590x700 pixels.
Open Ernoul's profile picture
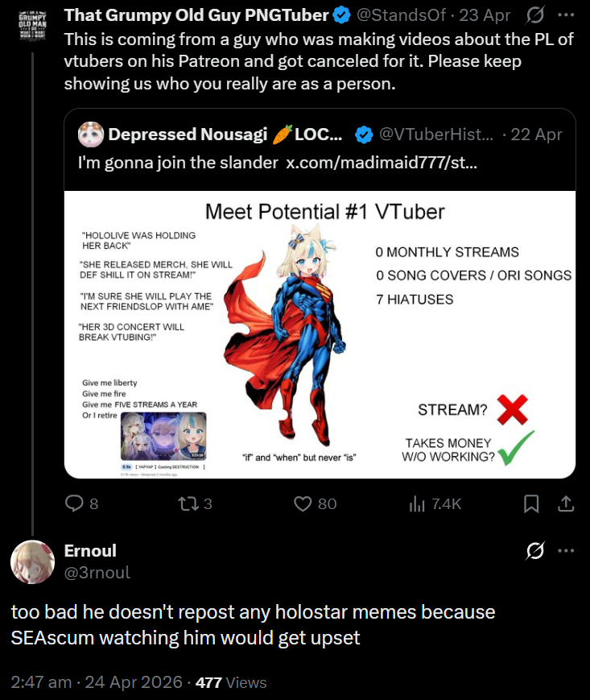point(32,562)
